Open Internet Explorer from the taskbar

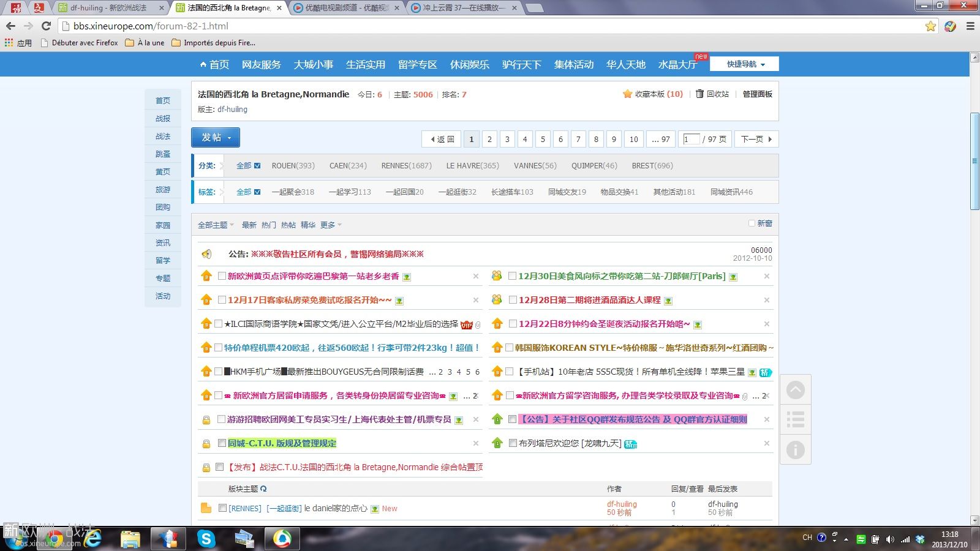pos(93,539)
